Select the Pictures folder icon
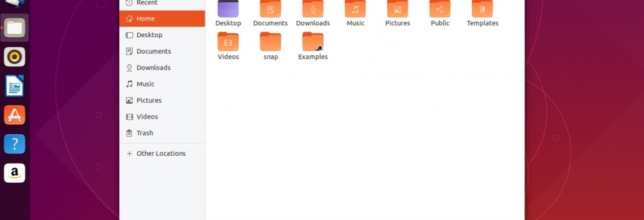The image size is (644, 220). pyautogui.click(x=398, y=9)
